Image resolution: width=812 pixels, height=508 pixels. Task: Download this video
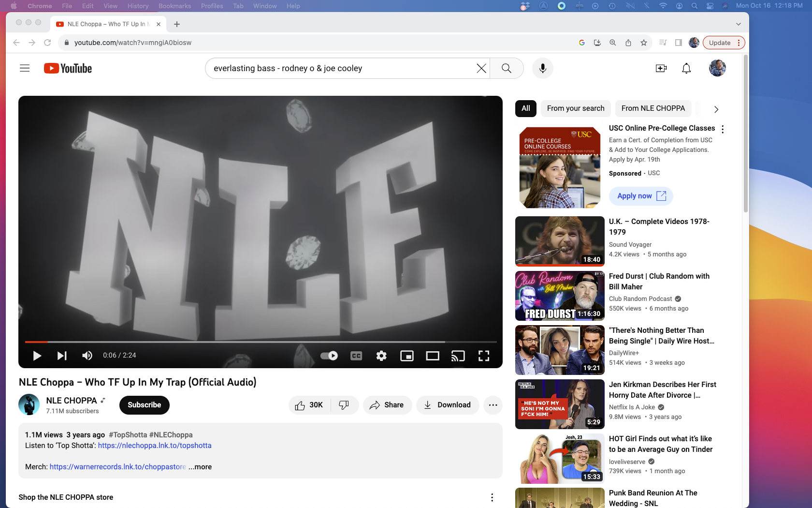point(448,405)
